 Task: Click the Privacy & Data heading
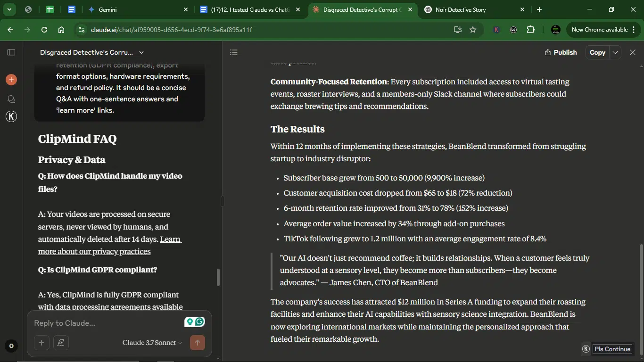click(x=72, y=160)
